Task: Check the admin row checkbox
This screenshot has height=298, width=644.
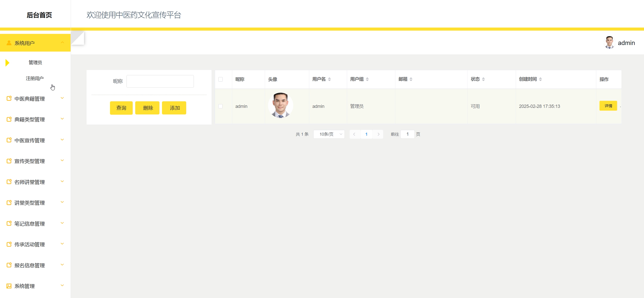Action: (221, 106)
